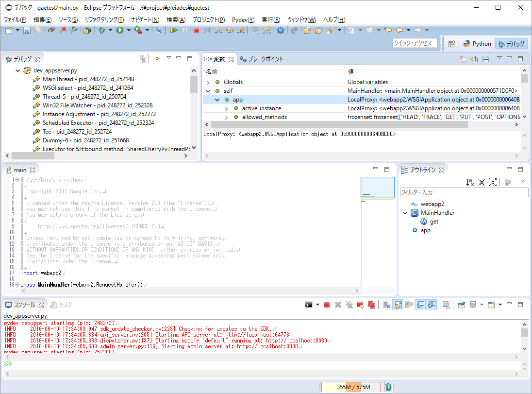
Task: Click the Save All icon
Action: tap(38, 31)
